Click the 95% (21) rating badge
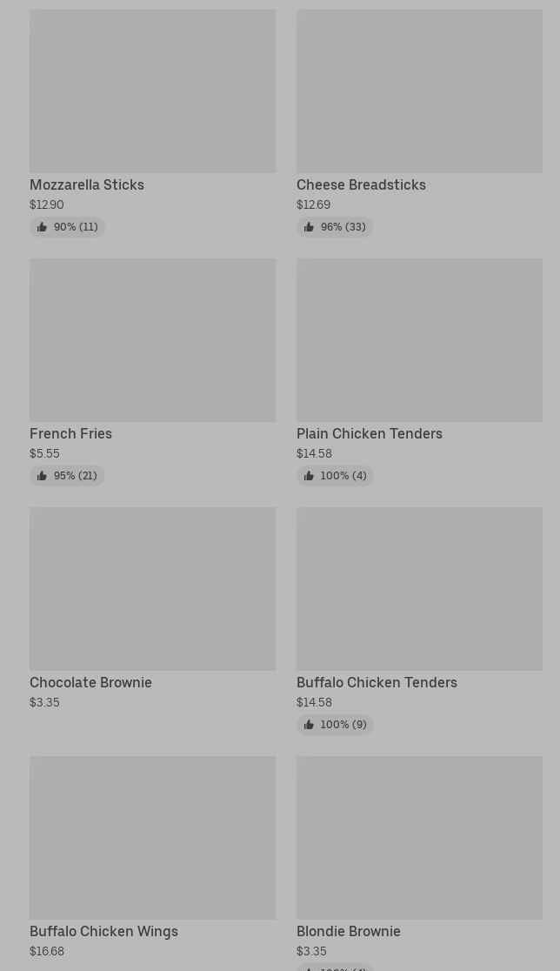This screenshot has width=560, height=971. pos(67,476)
